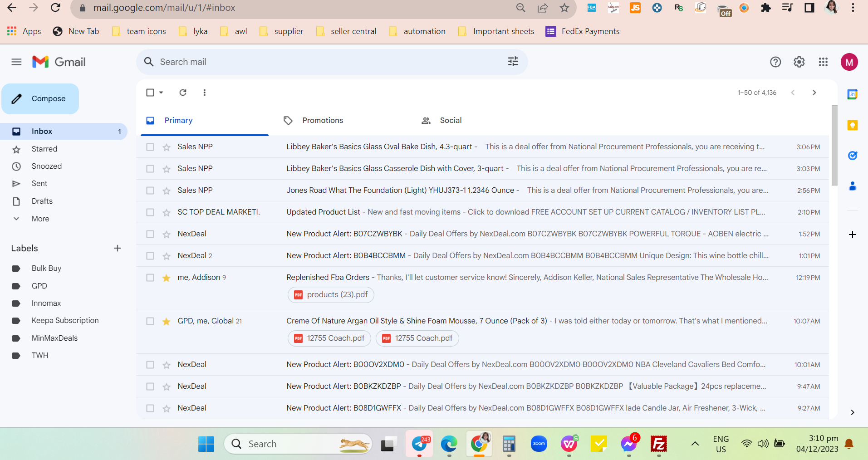Open FileZilla from the taskbar
Image resolution: width=868 pixels, height=460 pixels.
[x=658, y=444]
